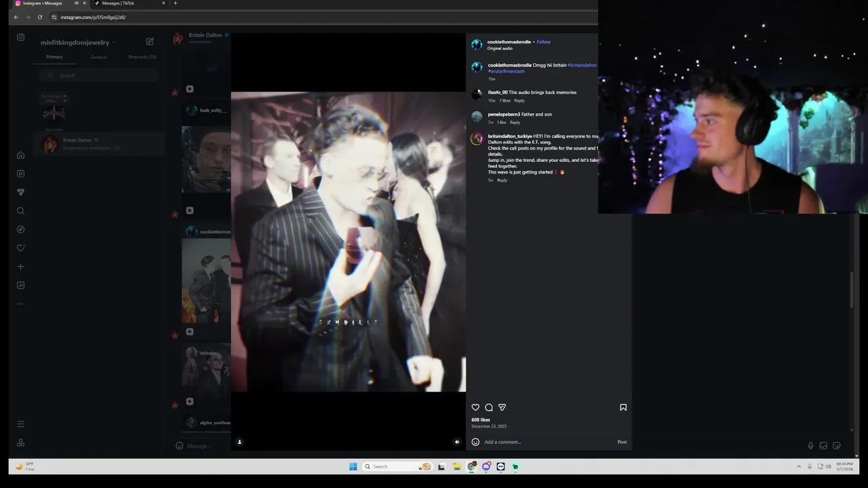Open taskbar clock showing 10:34 PM
Image resolution: width=868 pixels, height=488 pixels.
[x=844, y=466]
